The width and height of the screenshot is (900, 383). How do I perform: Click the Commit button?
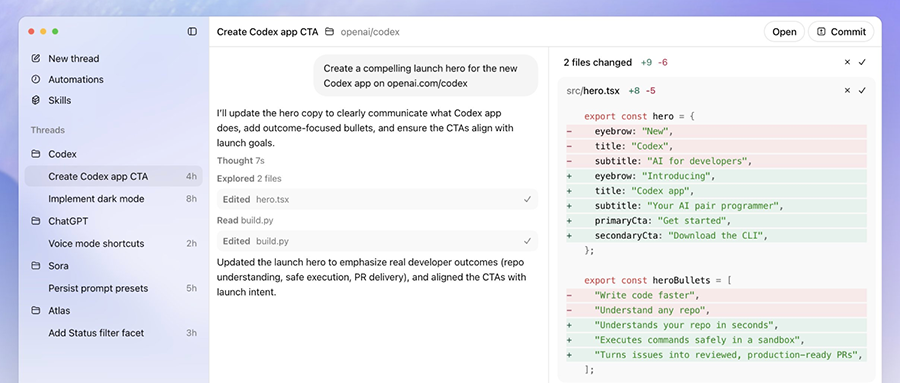[841, 32]
